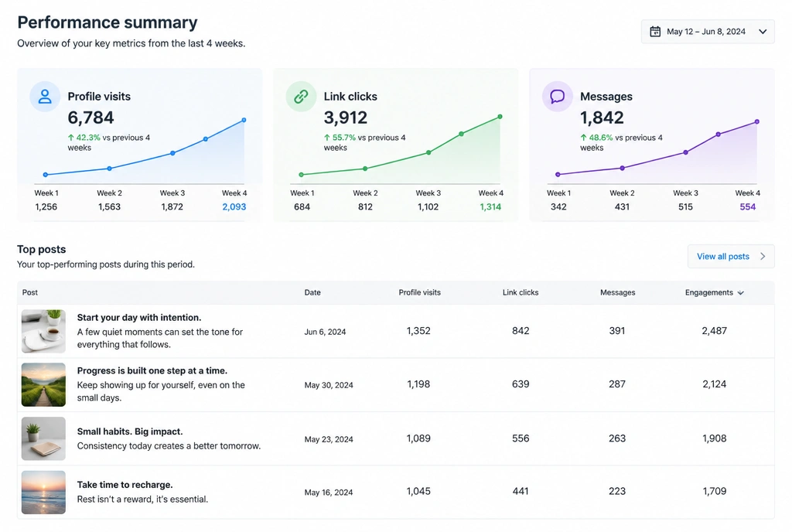Click engagements value 2,487
Viewport: 792px width, 532px height.
click(714, 331)
